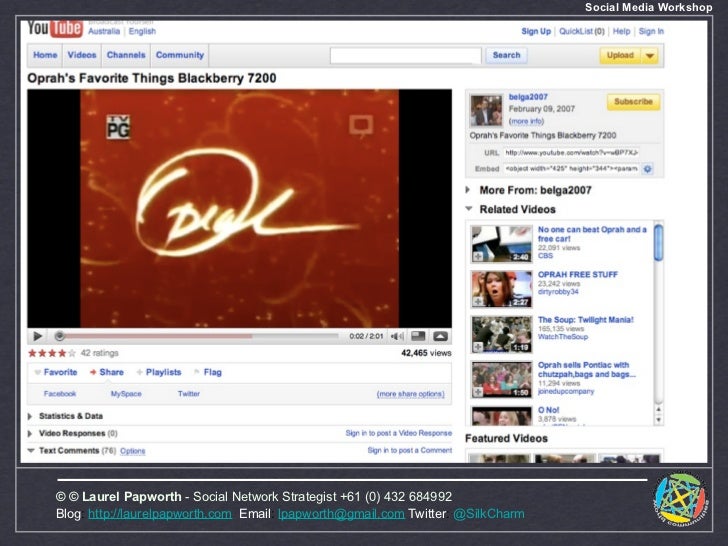Click lpapworth@gmail.com email link
This screenshot has height=546, width=728.
pyautogui.click(x=341, y=514)
